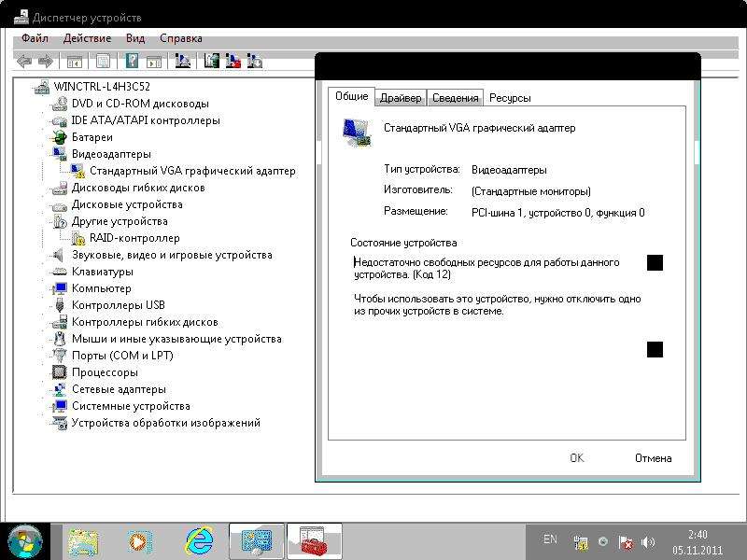
Task: Click the scan for hardware changes icon
Action: tap(183, 62)
